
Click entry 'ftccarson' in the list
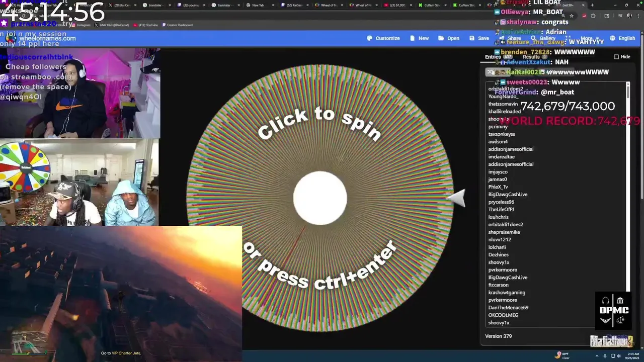point(499,285)
